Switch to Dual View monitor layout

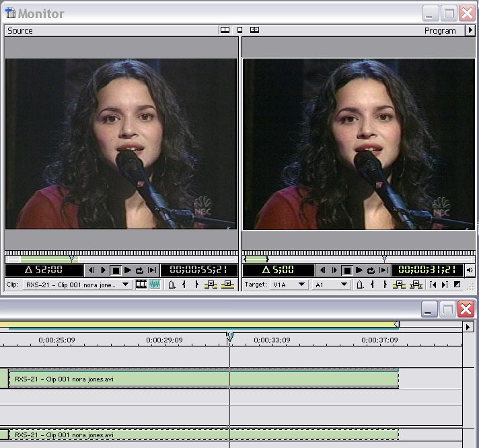[x=225, y=30]
